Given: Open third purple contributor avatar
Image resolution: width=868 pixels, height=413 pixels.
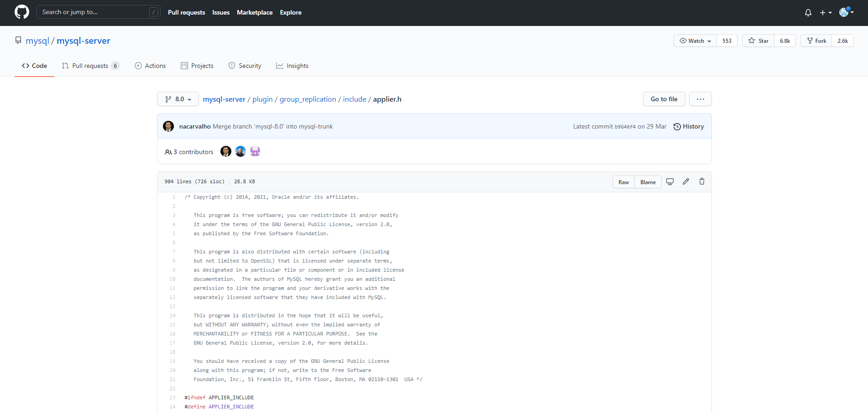Looking at the screenshot, I should click(x=255, y=151).
